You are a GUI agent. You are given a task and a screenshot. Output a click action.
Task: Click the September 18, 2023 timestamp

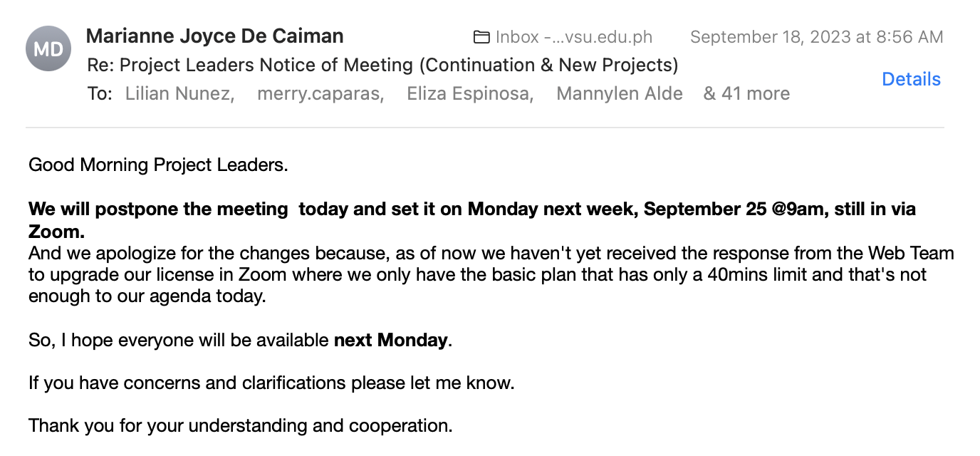pos(816,37)
